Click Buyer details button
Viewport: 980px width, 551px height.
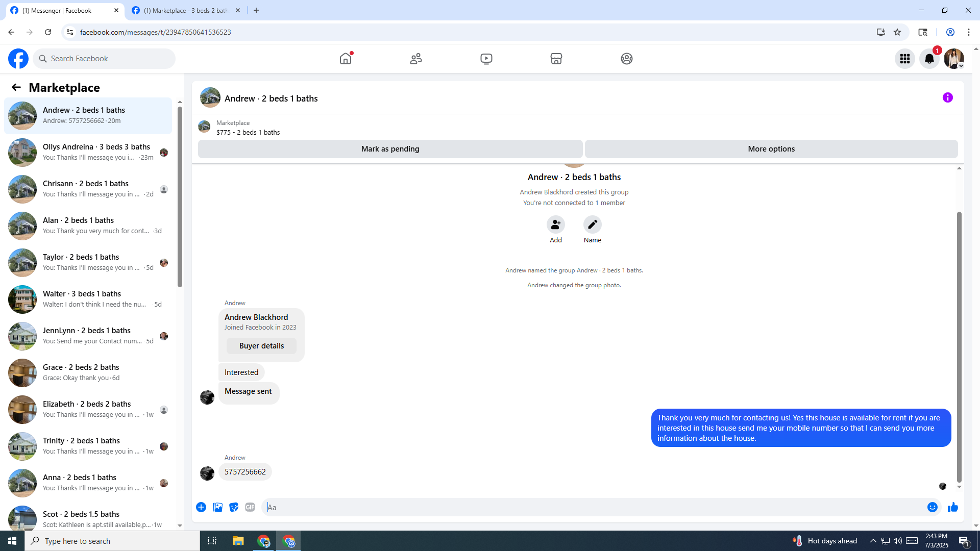[x=261, y=346]
